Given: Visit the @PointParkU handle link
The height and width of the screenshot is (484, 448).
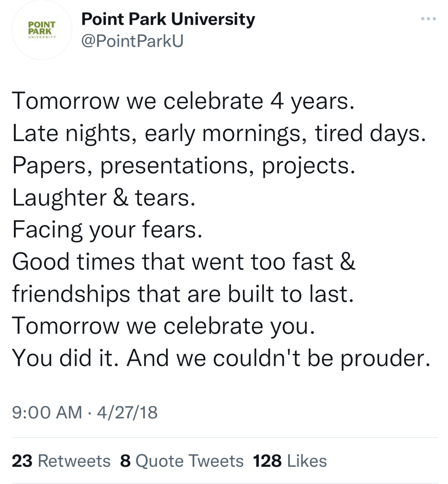Looking at the screenshot, I should click(x=133, y=41).
